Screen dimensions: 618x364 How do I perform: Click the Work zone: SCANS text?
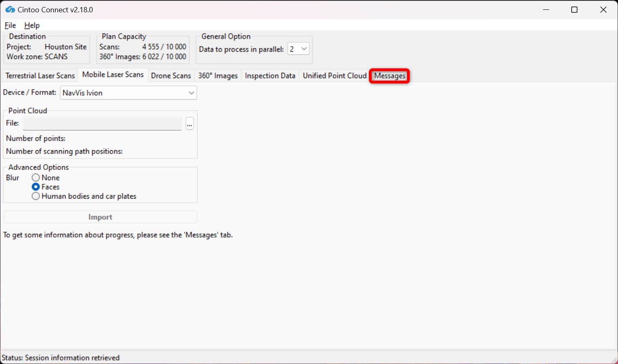pyautogui.click(x=37, y=57)
